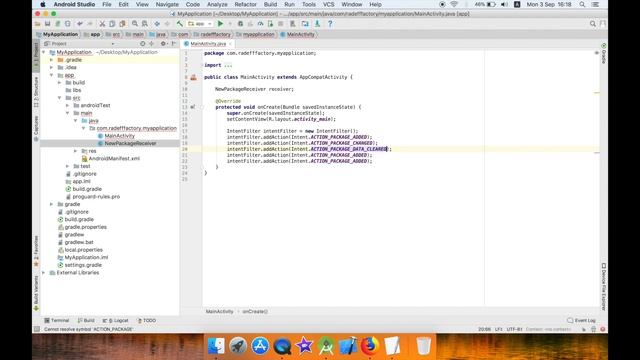
Task: Toggle the Gradle side panel
Action: tap(603, 53)
